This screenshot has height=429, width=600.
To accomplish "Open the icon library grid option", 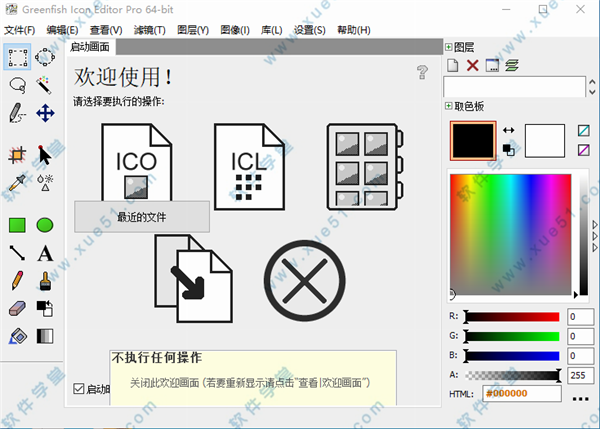I will click(365, 166).
